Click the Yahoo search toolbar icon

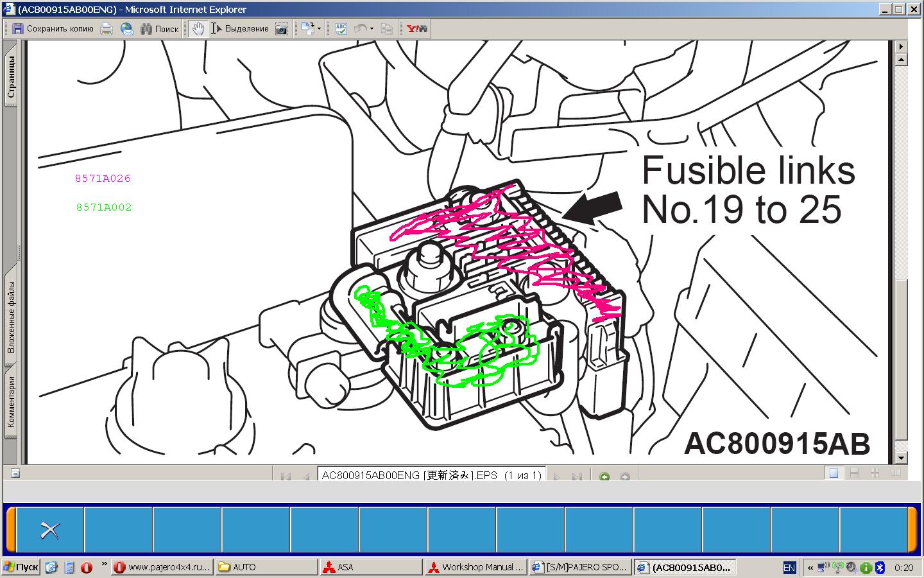pos(416,29)
